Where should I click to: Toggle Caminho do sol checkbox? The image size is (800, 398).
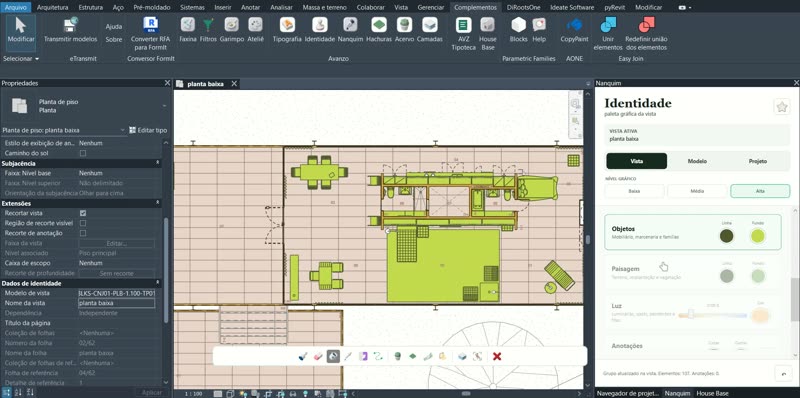pos(83,153)
